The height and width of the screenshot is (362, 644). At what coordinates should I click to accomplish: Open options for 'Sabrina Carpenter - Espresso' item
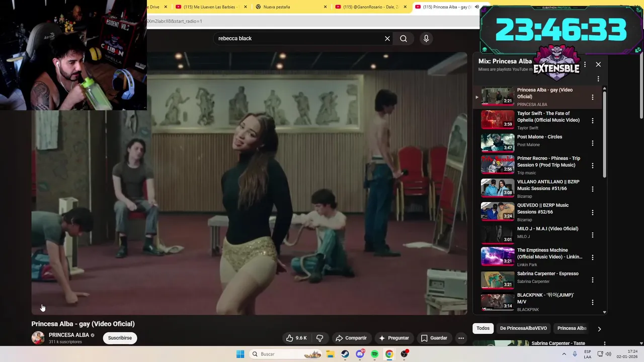point(592,280)
